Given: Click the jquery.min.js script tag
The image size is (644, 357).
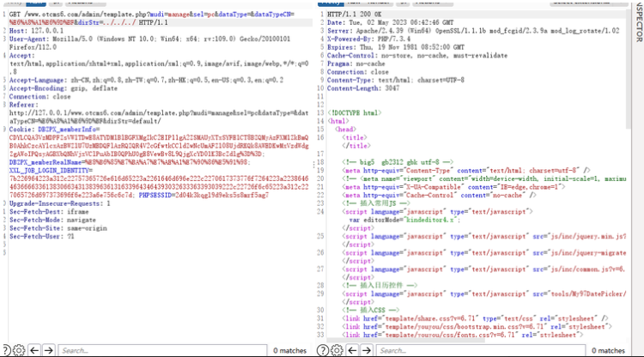Looking at the screenshot, I should click(x=483, y=236).
